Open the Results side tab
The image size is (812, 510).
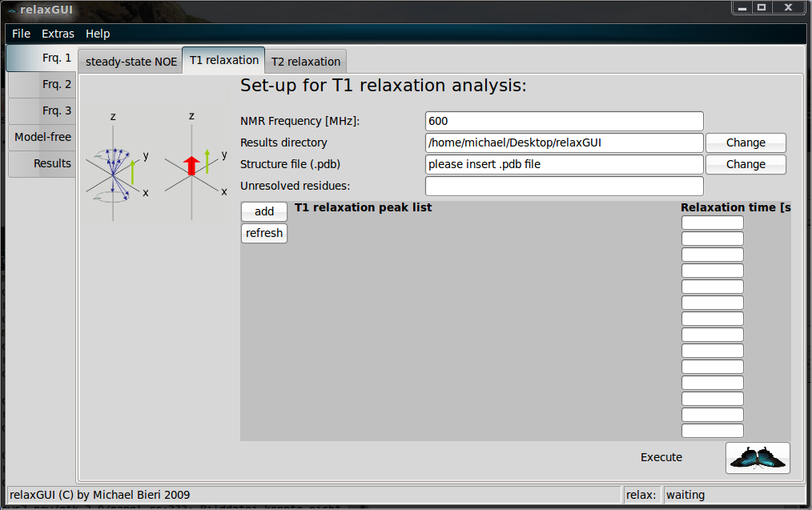click(x=42, y=163)
